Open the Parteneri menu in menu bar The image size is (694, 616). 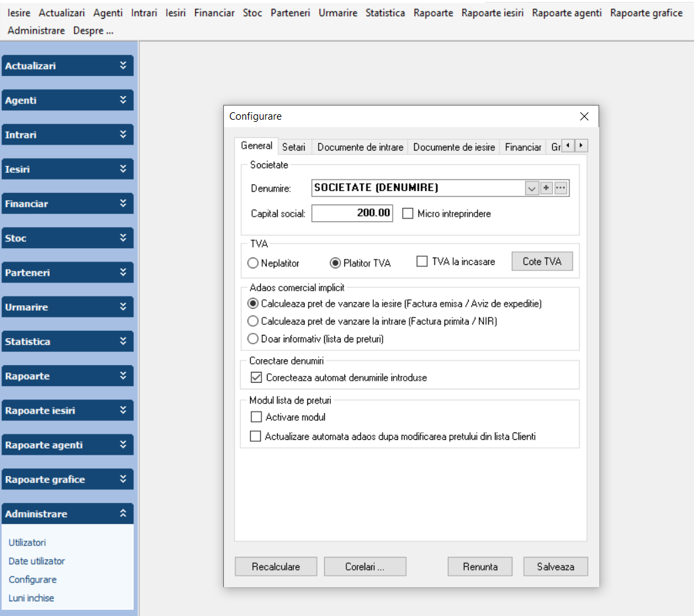tap(290, 13)
